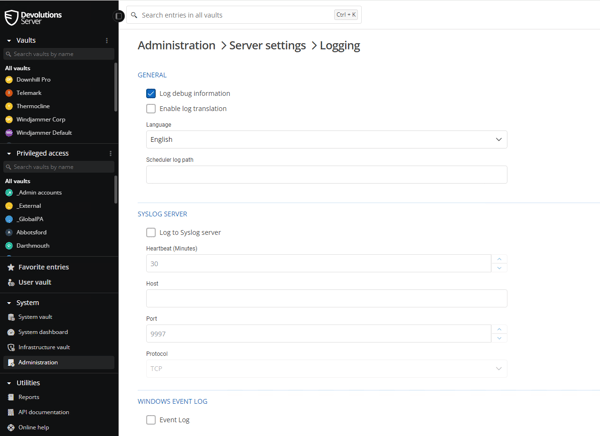Open the Language dropdown showing English

coord(326,139)
